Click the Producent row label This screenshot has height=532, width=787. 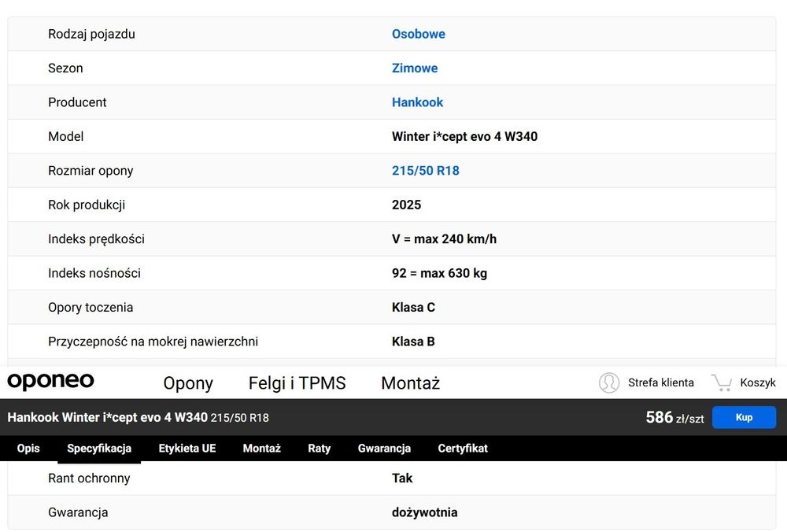(x=77, y=102)
